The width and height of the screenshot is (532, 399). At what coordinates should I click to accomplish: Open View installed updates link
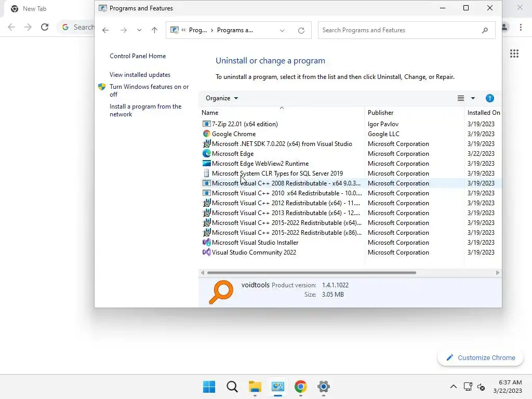(140, 75)
